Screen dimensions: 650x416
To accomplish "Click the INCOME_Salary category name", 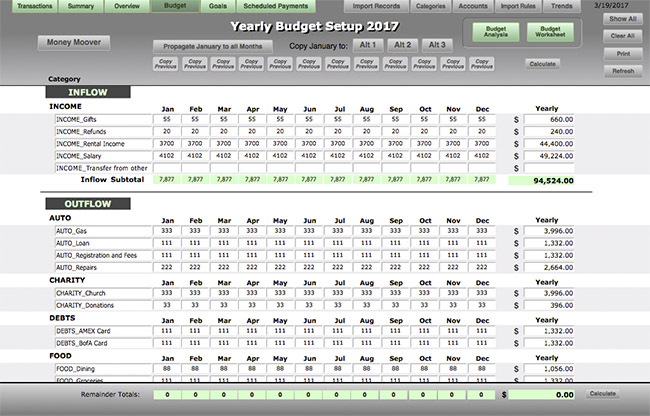I will point(103,156).
